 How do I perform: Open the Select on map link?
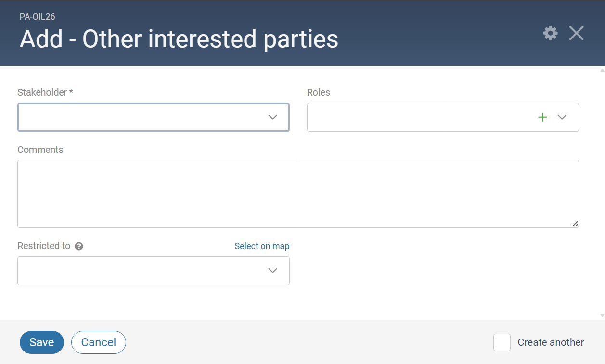click(262, 246)
